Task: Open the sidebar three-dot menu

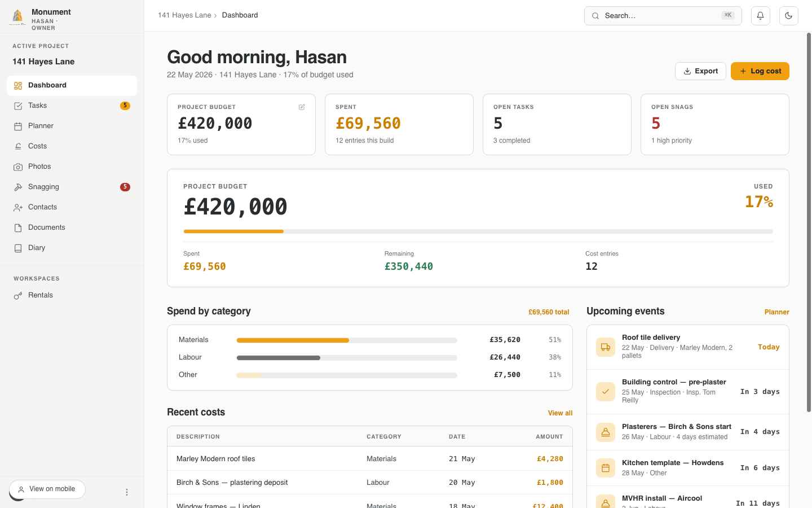Action: click(x=127, y=492)
